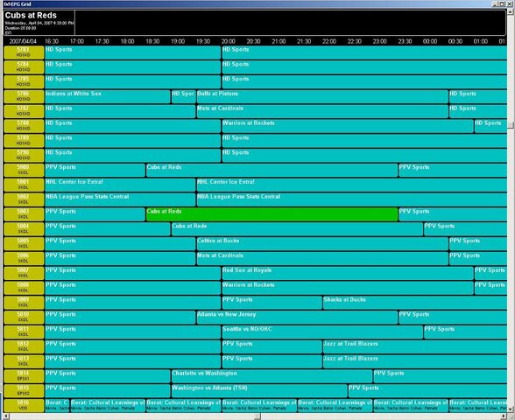The image size is (515, 420).
Task: Click channel 5800 SXDL cell
Action: coord(24,171)
